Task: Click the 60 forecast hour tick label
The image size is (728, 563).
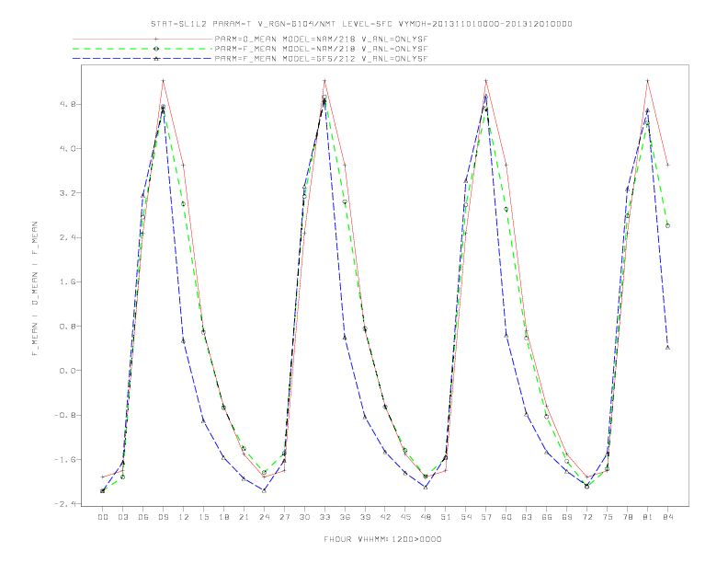Action: coord(506,517)
